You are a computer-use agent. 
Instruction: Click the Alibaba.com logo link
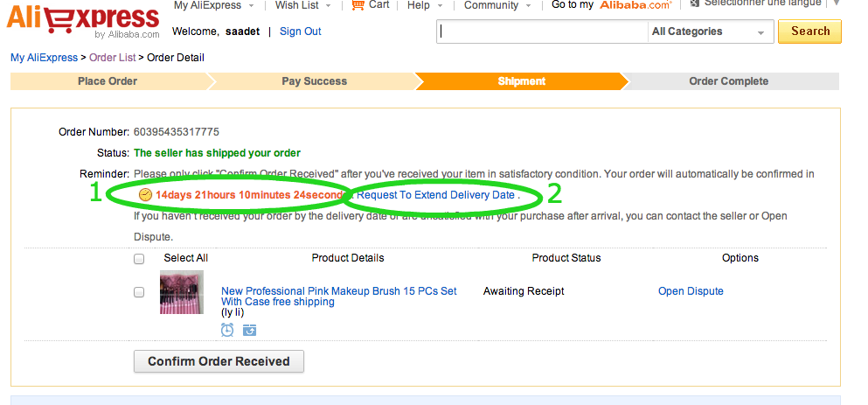click(x=635, y=5)
